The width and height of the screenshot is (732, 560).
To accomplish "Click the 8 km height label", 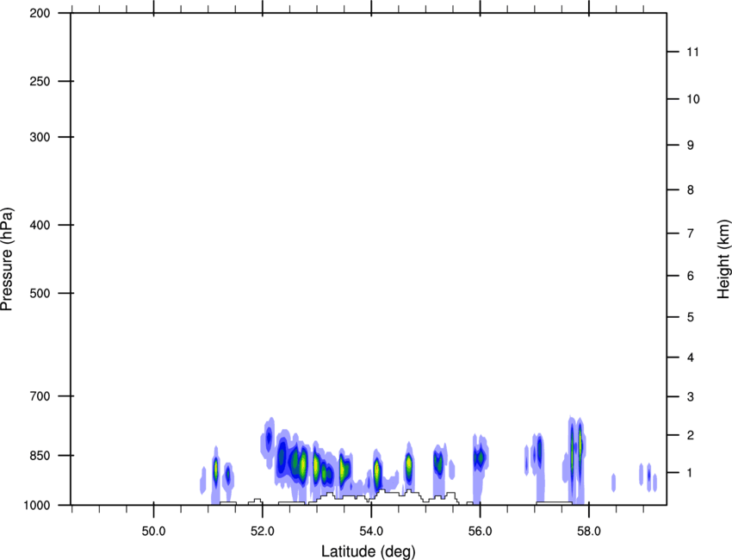I will pos(690,190).
